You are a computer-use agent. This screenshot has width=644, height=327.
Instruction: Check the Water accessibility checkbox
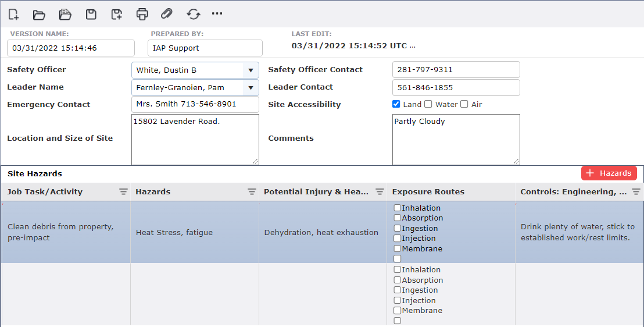(428, 104)
